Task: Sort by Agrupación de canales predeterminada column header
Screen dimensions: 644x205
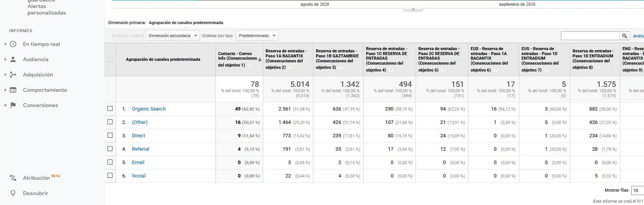Action: [163, 59]
